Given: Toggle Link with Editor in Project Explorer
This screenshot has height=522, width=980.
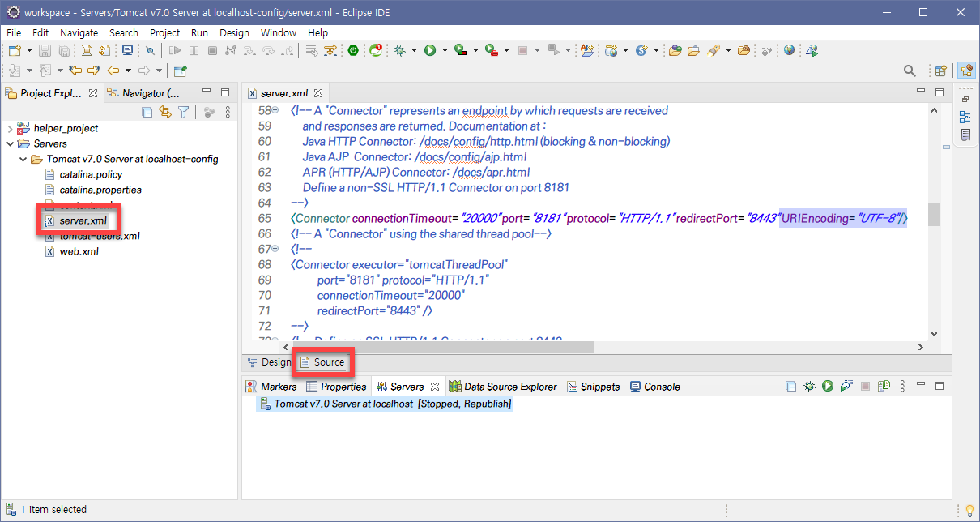Looking at the screenshot, I should pos(165,113).
